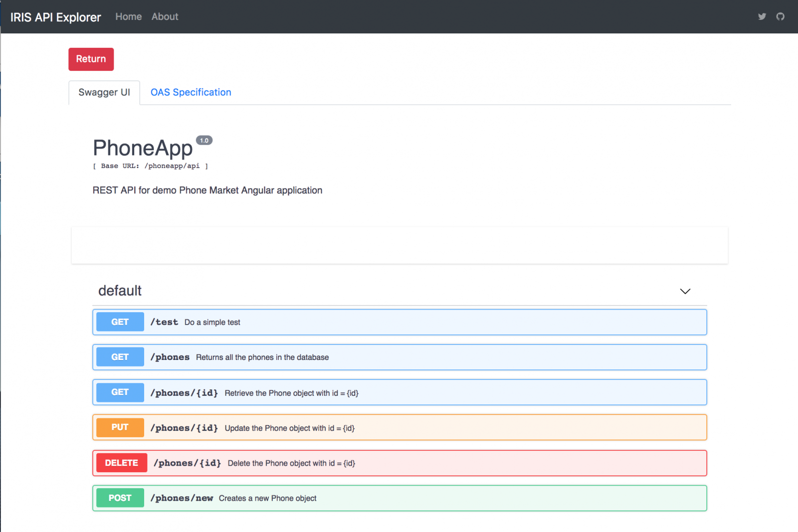Click the 1.0 version badge

(x=204, y=141)
